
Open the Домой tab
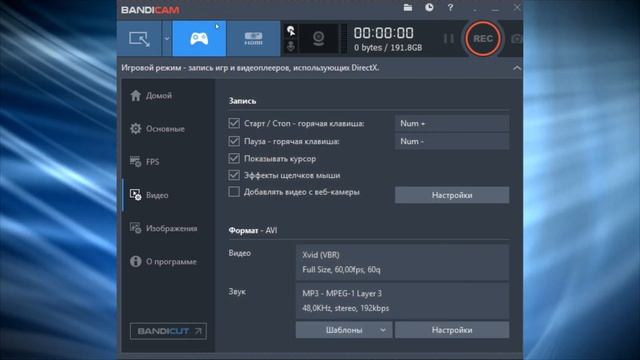(168, 96)
